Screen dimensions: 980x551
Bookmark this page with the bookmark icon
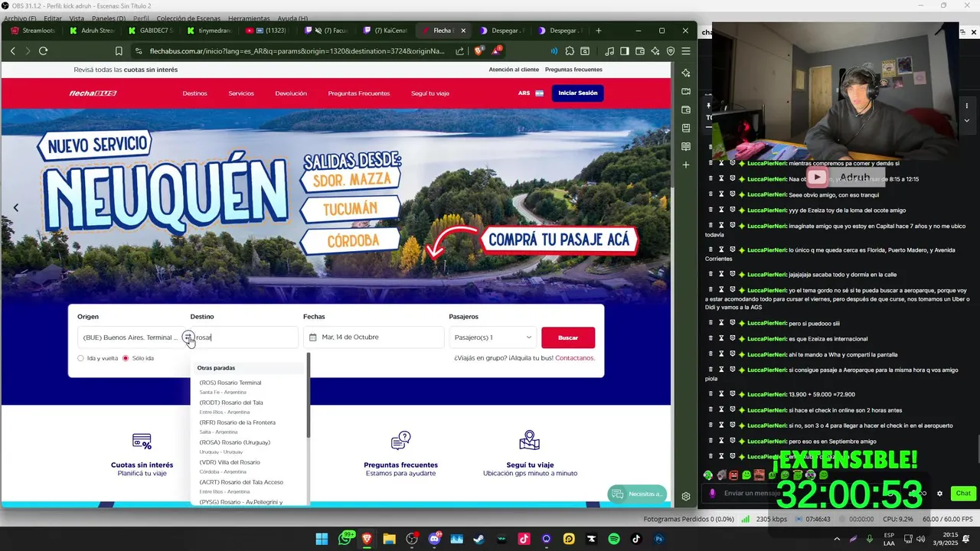(x=119, y=51)
